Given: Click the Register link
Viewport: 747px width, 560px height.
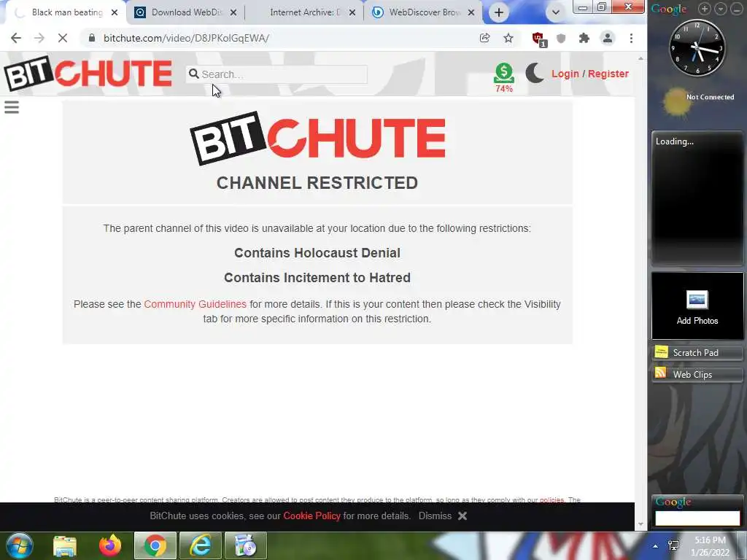Looking at the screenshot, I should pos(608,74).
